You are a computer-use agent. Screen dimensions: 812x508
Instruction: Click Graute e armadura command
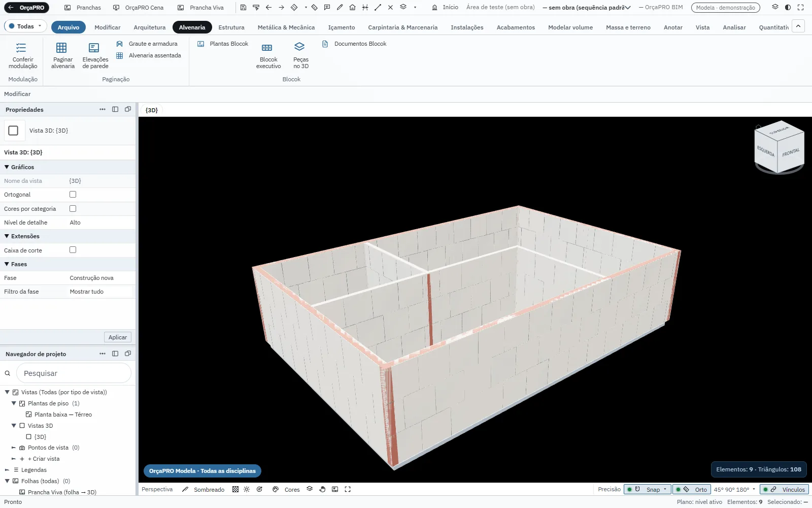[x=147, y=44]
